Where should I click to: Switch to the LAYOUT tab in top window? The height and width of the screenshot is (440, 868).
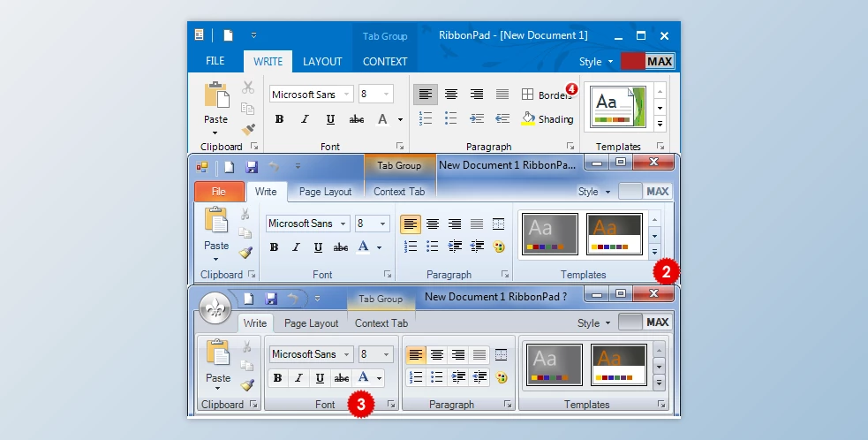322,62
